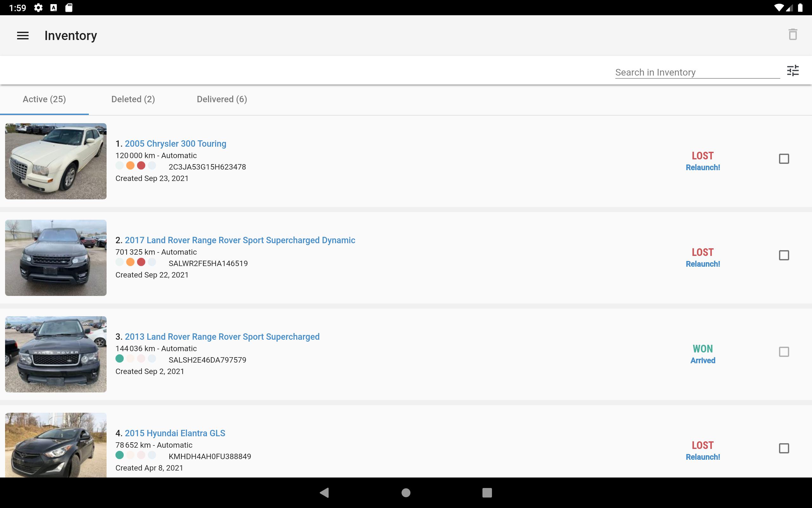The image size is (812, 508).
Task: Switch to the Active (25) tab
Action: [44, 99]
